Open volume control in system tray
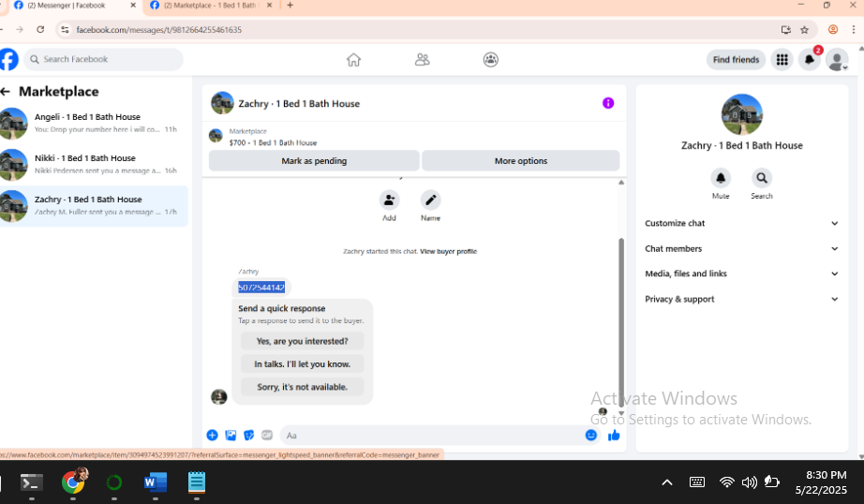This screenshot has height=504, width=864. pyautogui.click(x=749, y=482)
